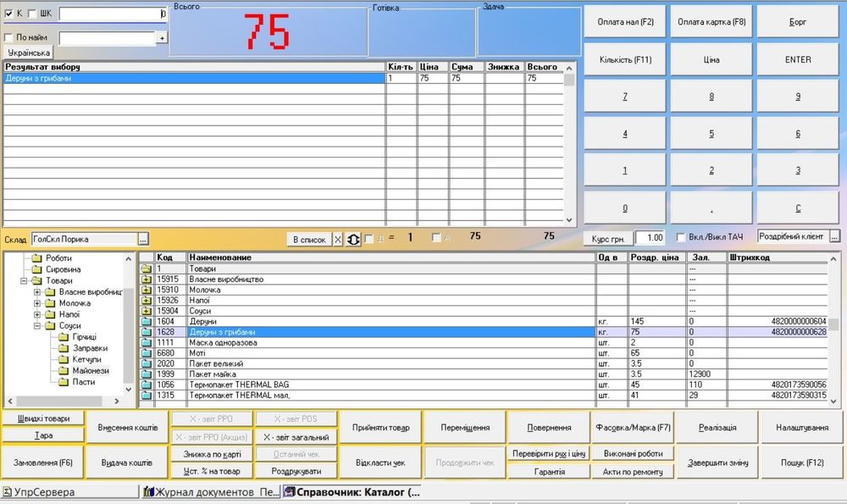Uncheck the 'К' checkbox
847x504 pixels.
[8, 14]
